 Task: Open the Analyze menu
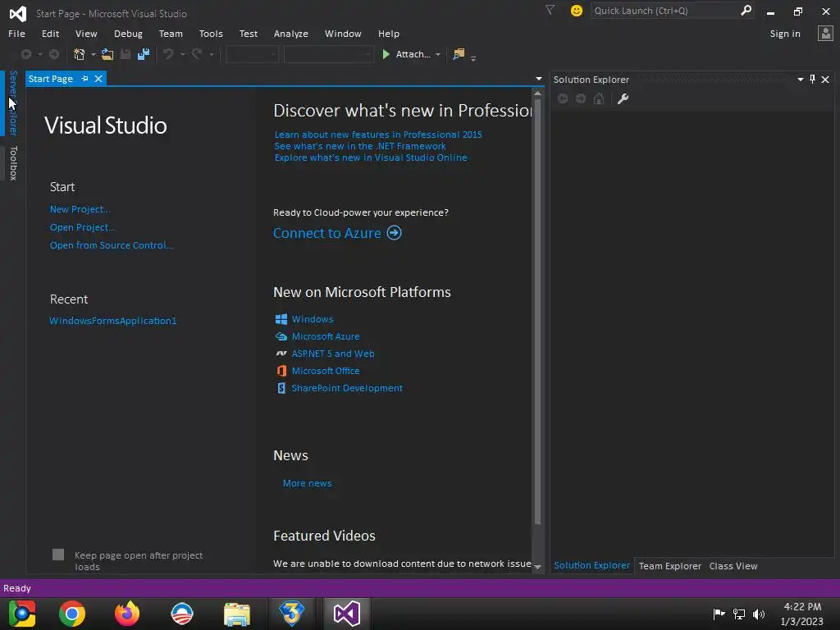coord(291,34)
